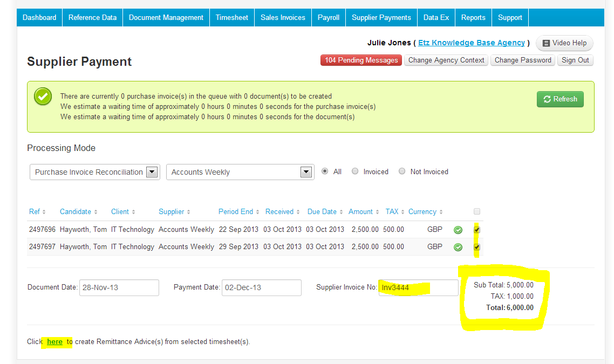The image size is (614, 364).
Task: Click the TAX: 1,000.00 summary value
Action: tap(512, 296)
